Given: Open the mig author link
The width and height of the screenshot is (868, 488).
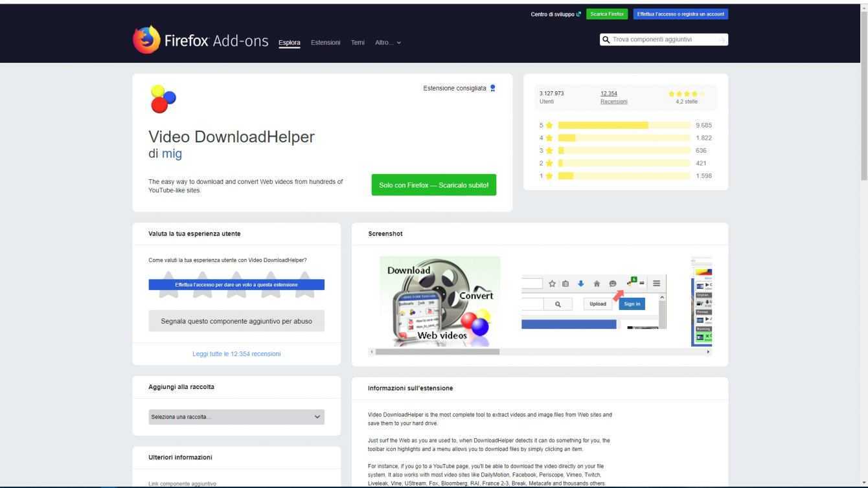Looking at the screenshot, I should point(172,154).
